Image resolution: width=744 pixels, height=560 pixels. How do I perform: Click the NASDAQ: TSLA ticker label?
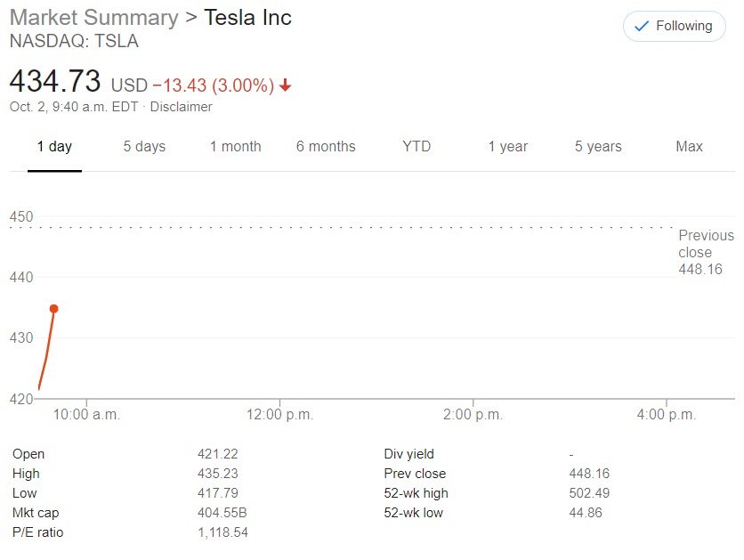(x=73, y=41)
